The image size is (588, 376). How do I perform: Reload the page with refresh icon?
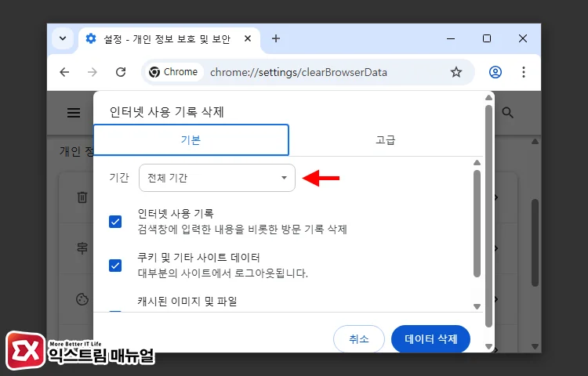click(x=121, y=72)
